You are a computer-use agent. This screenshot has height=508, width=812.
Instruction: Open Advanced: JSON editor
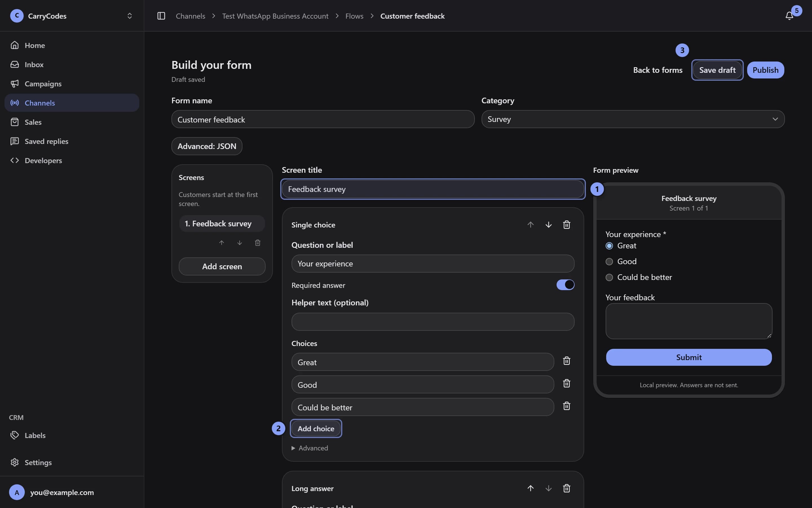tap(207, 146)
